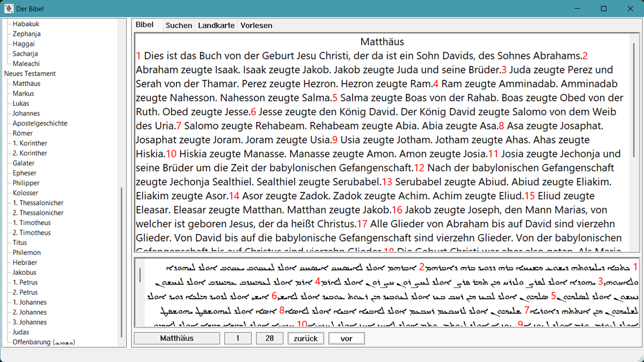
Task: Select Sacharja in the book tree
Action: [25, 54]
